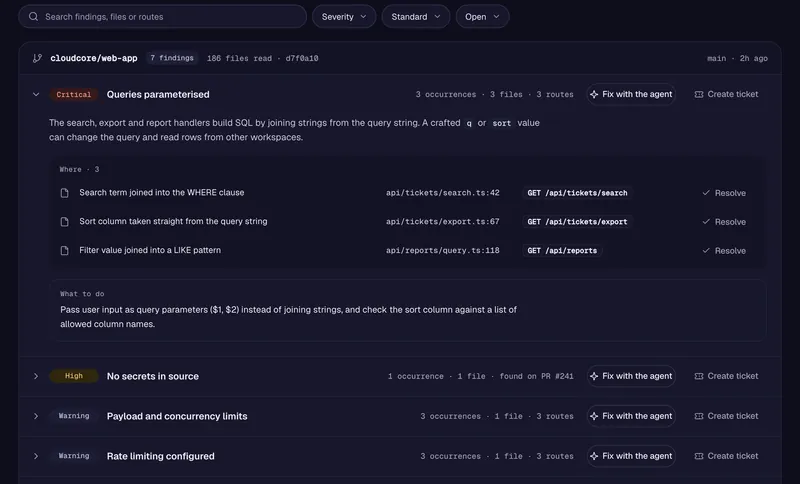The image size is (800, 484).
Task: Click 'Payload and concurrency limits' title
Action: pos(177,416)
